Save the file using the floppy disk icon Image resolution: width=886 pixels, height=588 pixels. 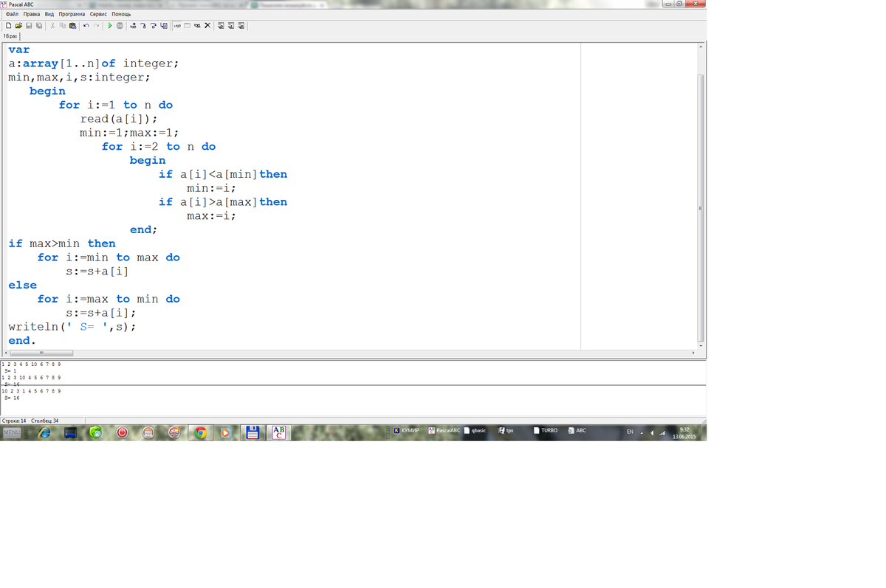click(x=29, y=26)
